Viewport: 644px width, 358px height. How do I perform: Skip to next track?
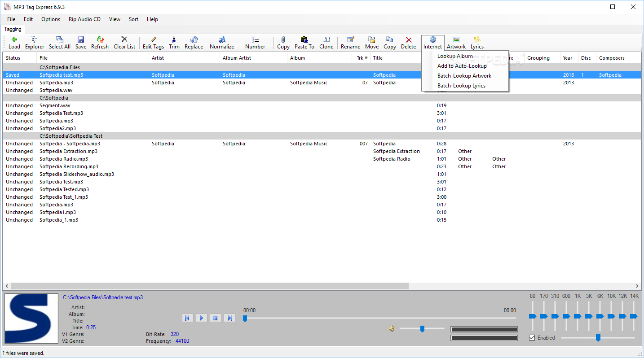tap(229, 318)
